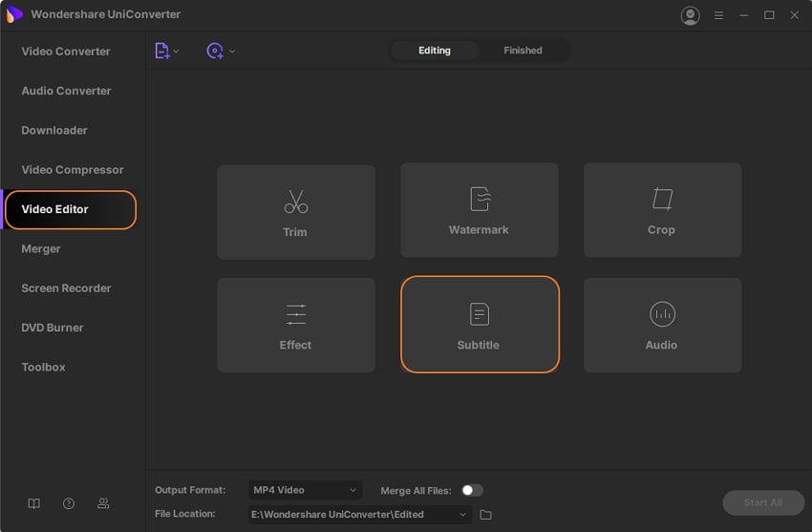Select Video Compressor in the sidebar

pyautogui.click(x=73, y=170)
